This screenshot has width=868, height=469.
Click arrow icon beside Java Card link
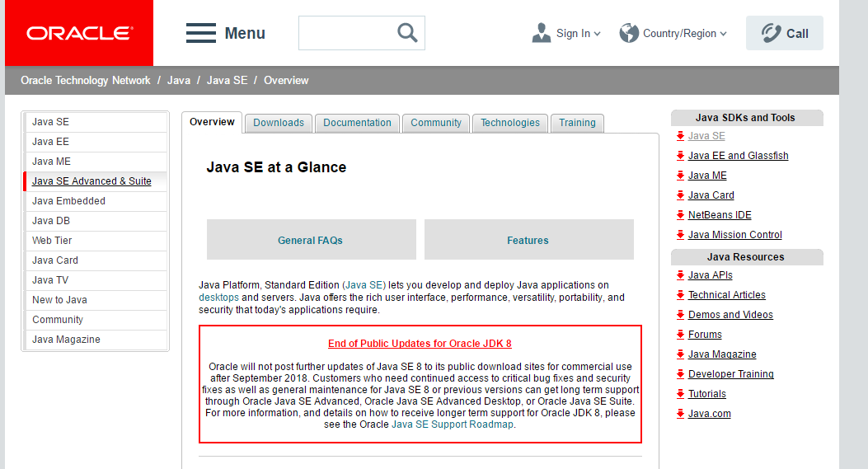pyautogui.click(x=680, y=195)
